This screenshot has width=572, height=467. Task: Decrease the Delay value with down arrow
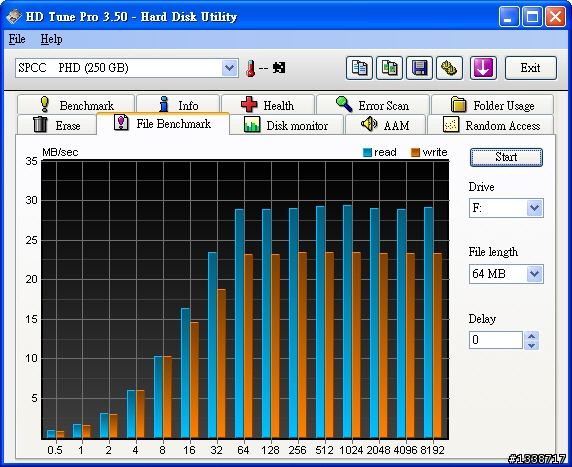click(x=532, y=345)
